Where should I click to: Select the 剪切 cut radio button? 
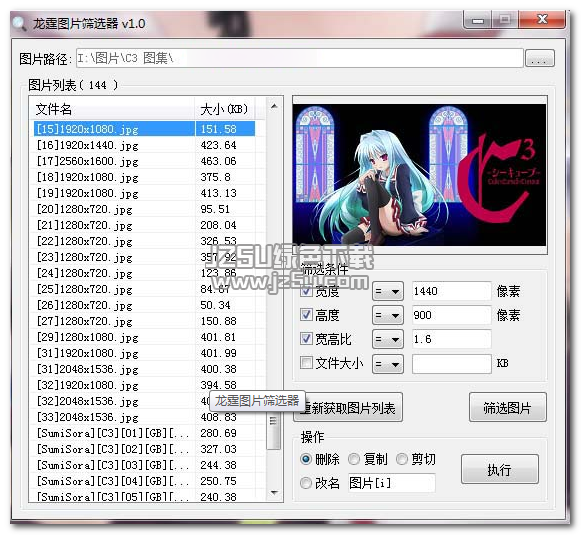tap(402, 459)
